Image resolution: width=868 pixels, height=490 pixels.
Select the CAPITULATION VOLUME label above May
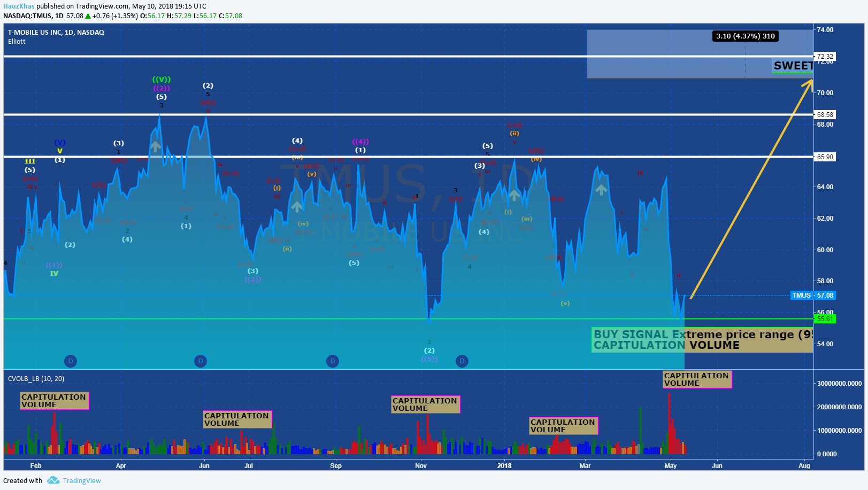click(697, 379)
